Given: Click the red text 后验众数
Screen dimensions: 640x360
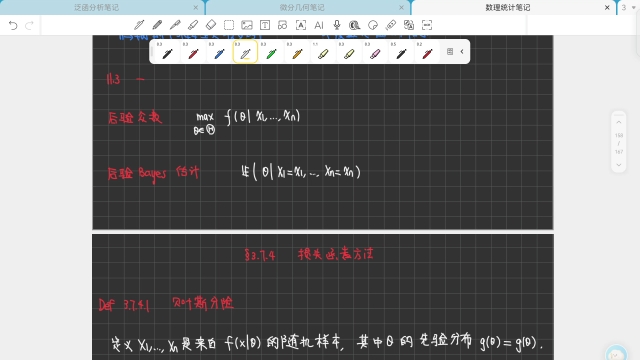Looking at the screenshot, I should 135,118.
